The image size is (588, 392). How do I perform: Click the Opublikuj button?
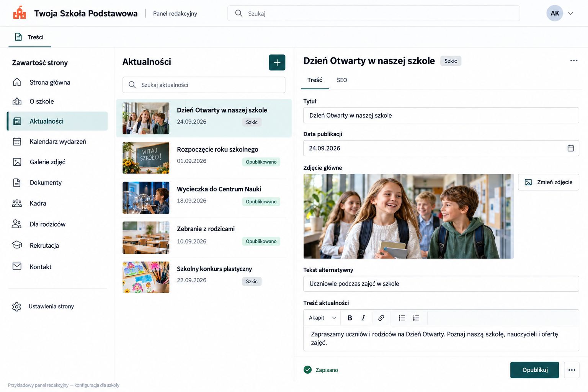tap(534, 370)
